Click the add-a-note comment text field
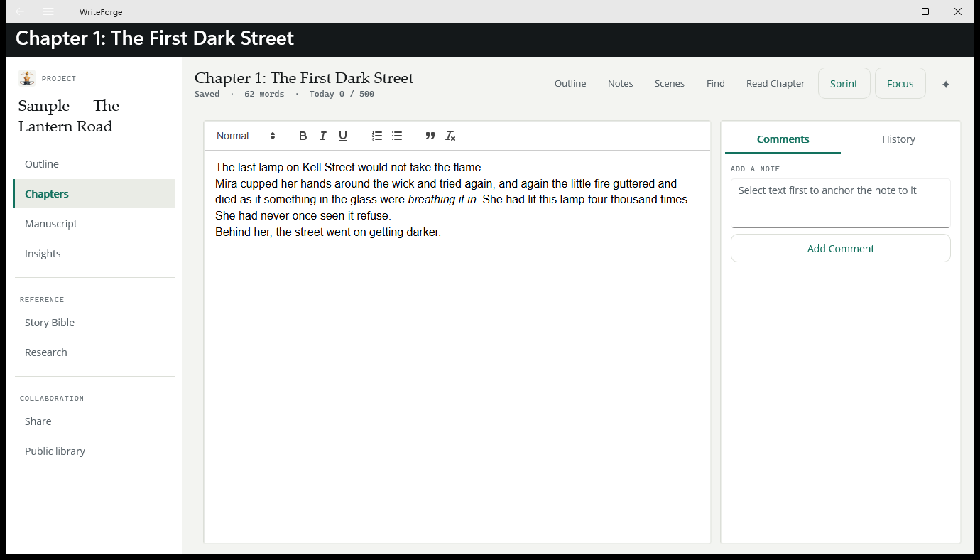 [841, 203]
